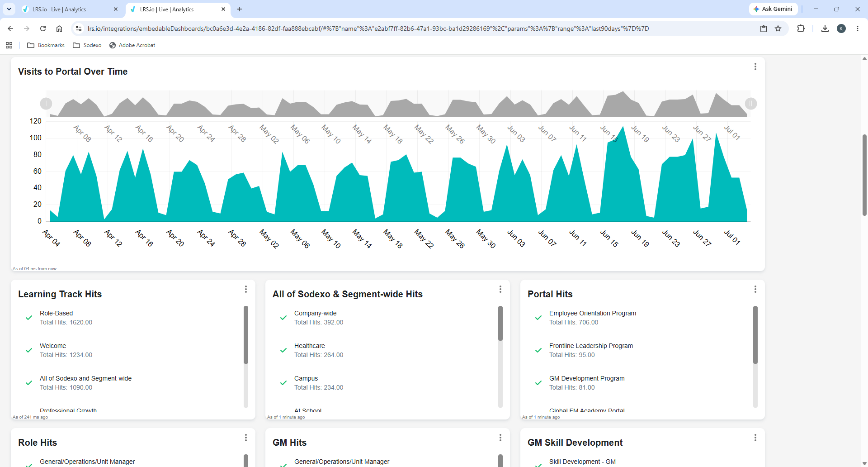Go to the browser home page

click(x=59, y=29)
